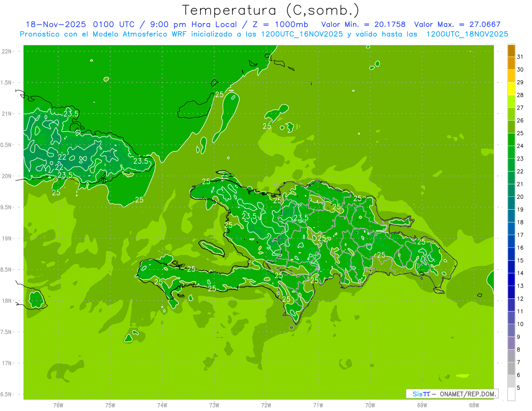Select the green swatch between 23 and 24
This screenshot has height=411, width=532.
[511, 153]
